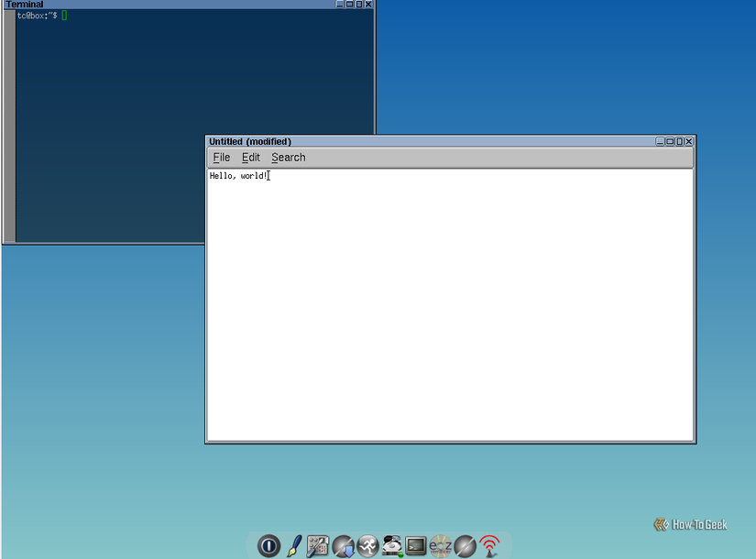
Task: Click the Untitled (modified) titlebar
Action: click(367, 140)
